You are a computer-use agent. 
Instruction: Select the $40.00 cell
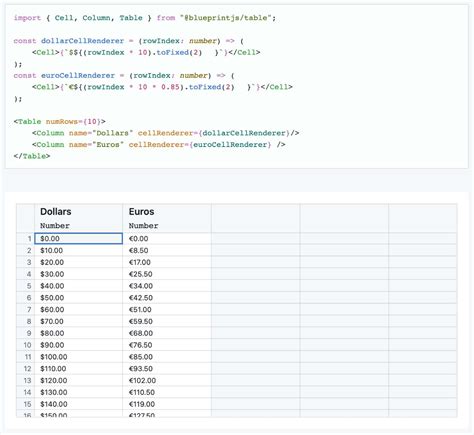pyautogui.click(x=78, y=286)
